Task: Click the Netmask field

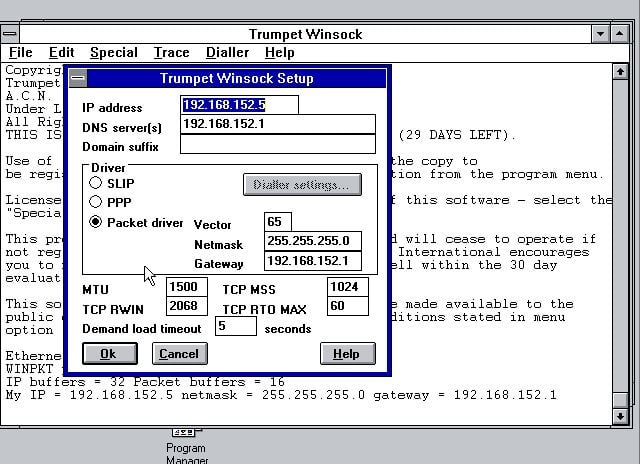Action: (313, 241)
